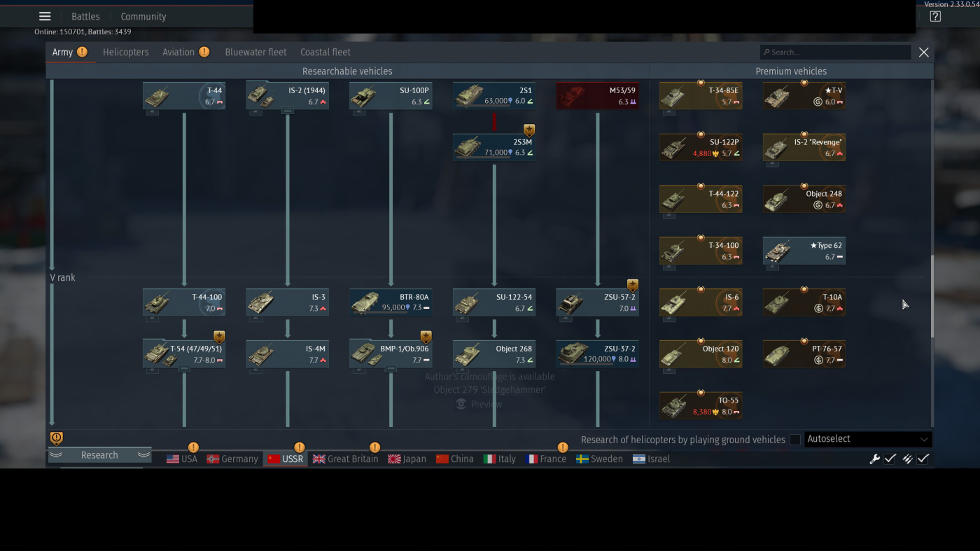The height and width of the screenshot is (551, 980).
Task: Switch to the Helicopters tab
Action: click(126, 52)
